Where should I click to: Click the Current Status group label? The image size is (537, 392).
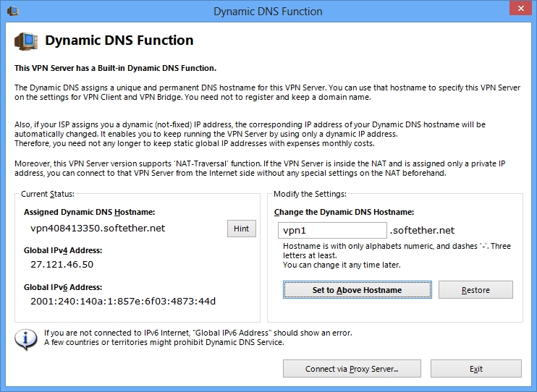(x=48, y=194)
